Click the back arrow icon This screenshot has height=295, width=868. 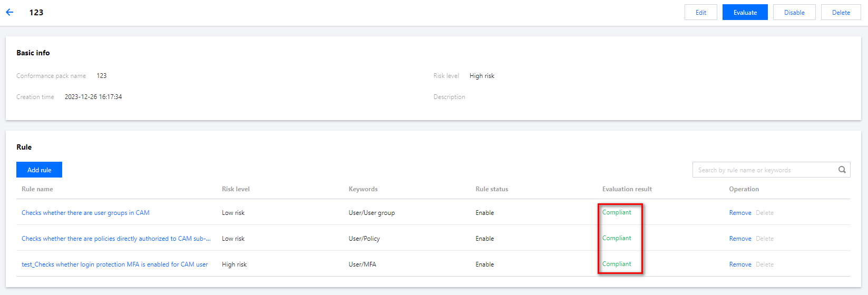tap(9, 12)
